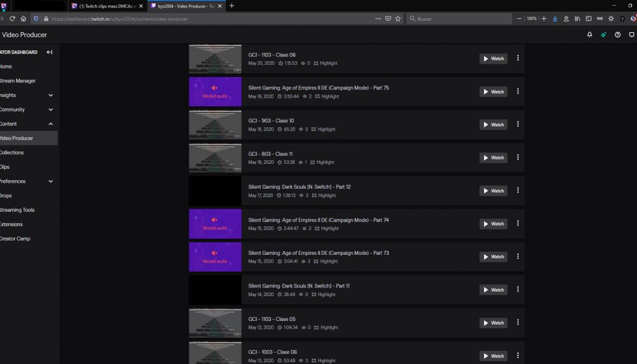Screen dimensions: 637x364
Task: Click the tracking protection shield
Action: [x=36, y=19]
